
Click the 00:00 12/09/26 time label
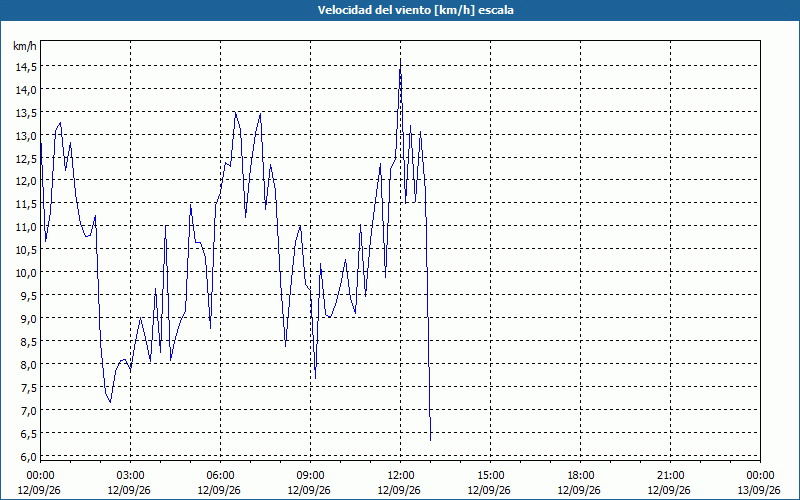[x=40, y=483]
